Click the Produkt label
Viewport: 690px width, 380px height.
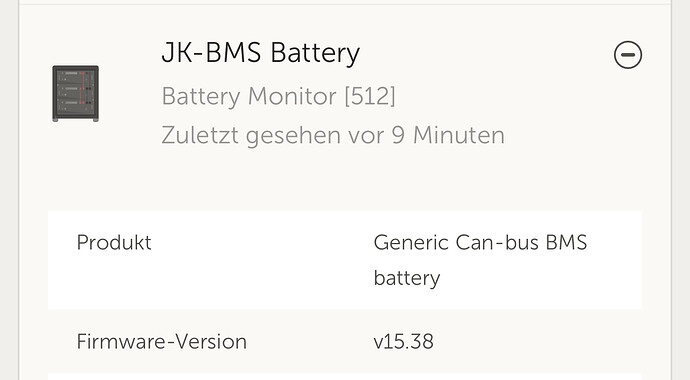pyautogui.click(x=114, y=242)
